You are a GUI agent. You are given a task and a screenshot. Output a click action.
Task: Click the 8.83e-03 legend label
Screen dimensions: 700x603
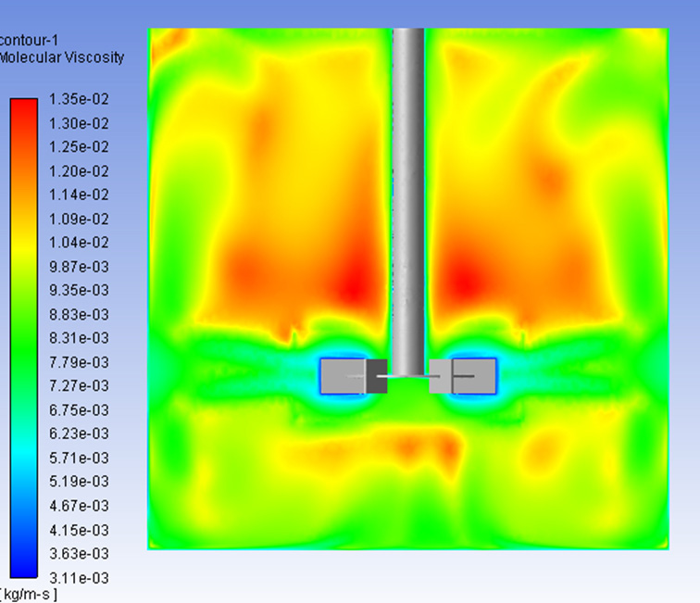click(79, 314)
